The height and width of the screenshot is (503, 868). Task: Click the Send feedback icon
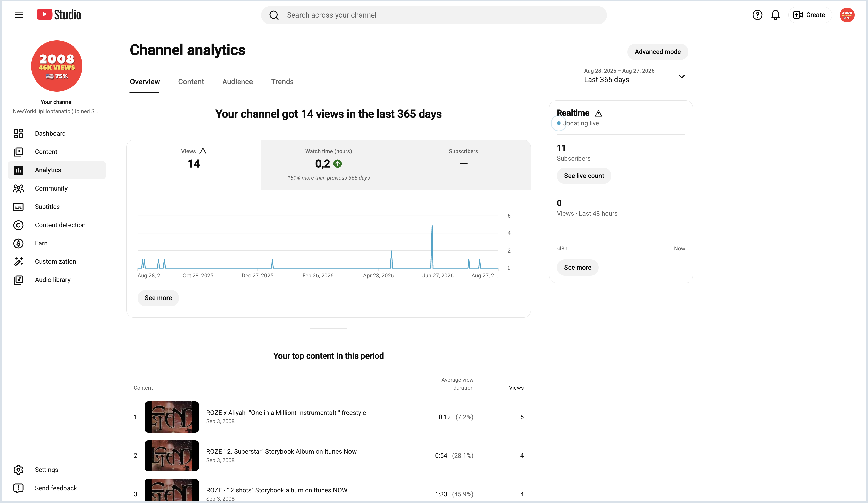(x=18, y=488)
